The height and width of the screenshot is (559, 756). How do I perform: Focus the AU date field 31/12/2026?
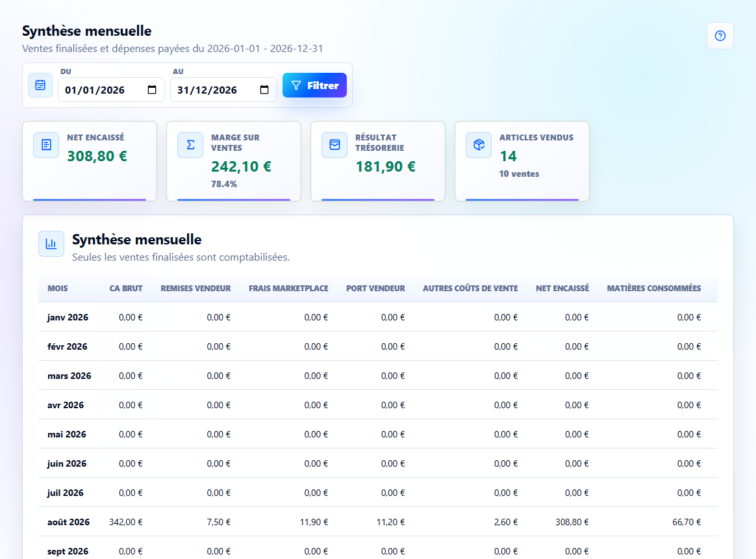(223, 90)
